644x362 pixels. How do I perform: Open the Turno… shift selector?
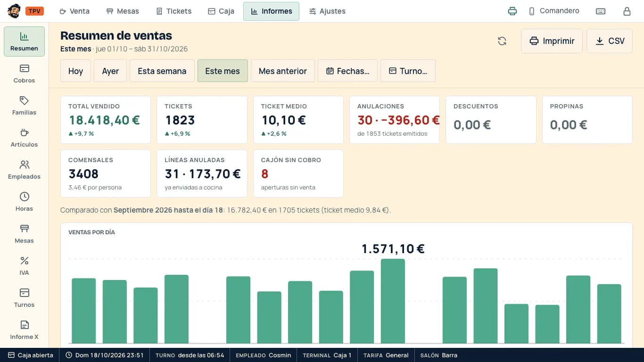(408, 71)
